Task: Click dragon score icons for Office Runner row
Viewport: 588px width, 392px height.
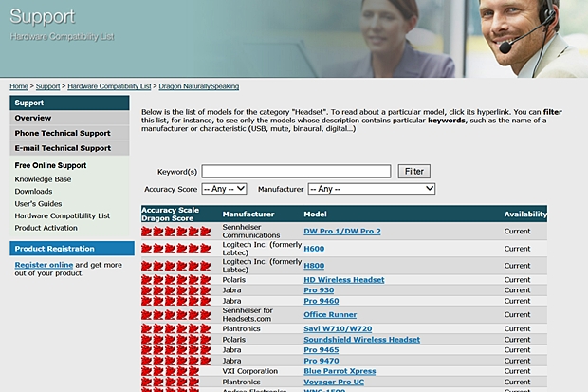Action: click(x=175, y=315)
